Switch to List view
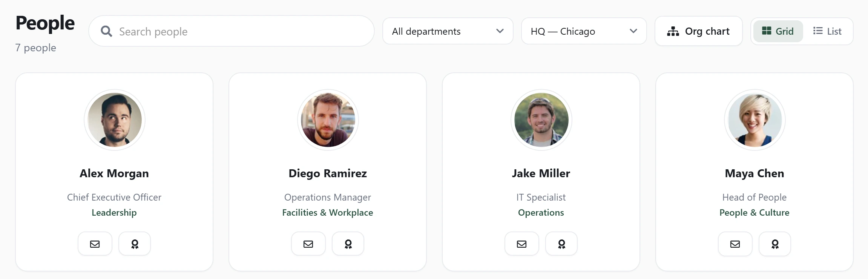The width and height of the screenshot is (868, 279). (x=827, y=31)
